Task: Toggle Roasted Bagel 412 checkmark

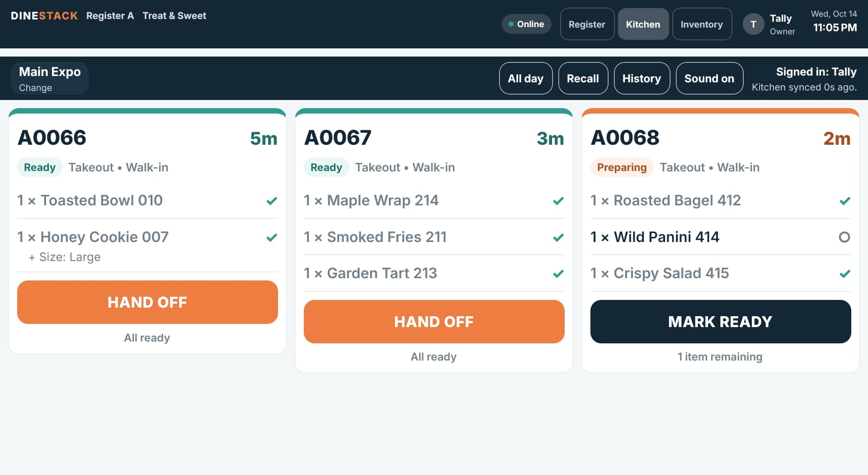Action: click(845, 201)
